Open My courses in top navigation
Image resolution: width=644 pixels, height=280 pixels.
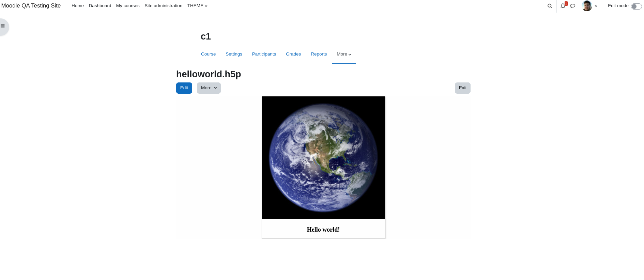tap(128, 6)
